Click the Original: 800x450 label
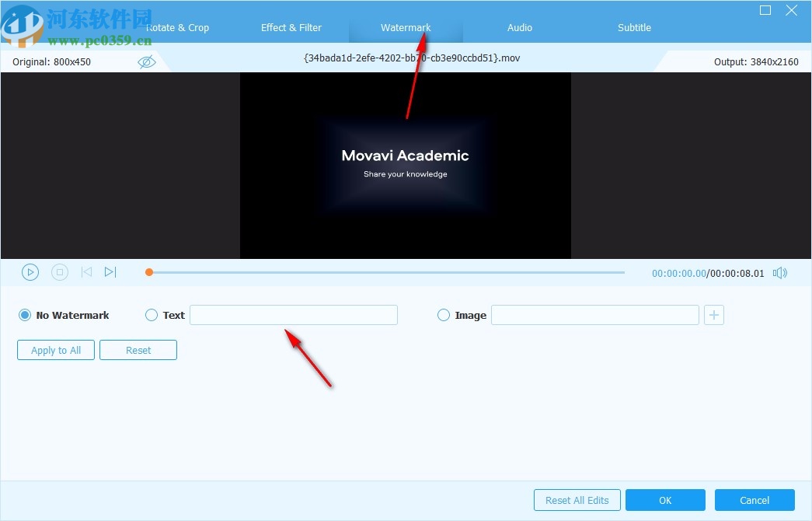This screenshot has height=521, width=812. tap(52, 62)
